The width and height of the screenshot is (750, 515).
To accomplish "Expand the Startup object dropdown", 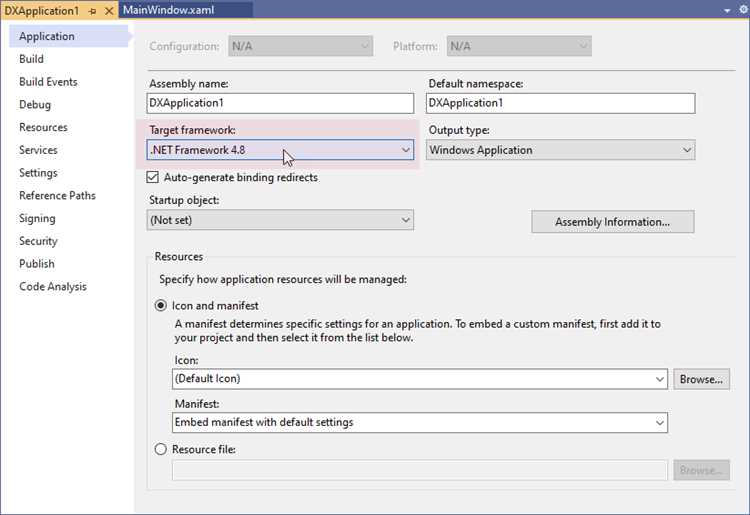I will click(280, 220).
